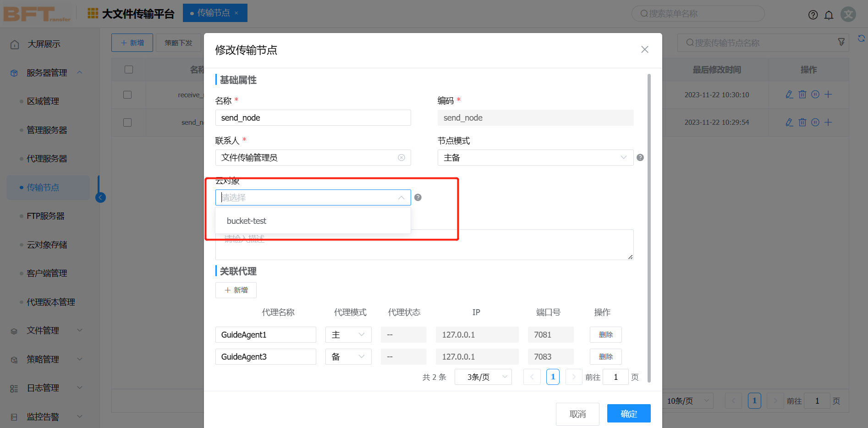
Task: Open 区域管理 in the sidebar
Action: click(x=43, y=101)
